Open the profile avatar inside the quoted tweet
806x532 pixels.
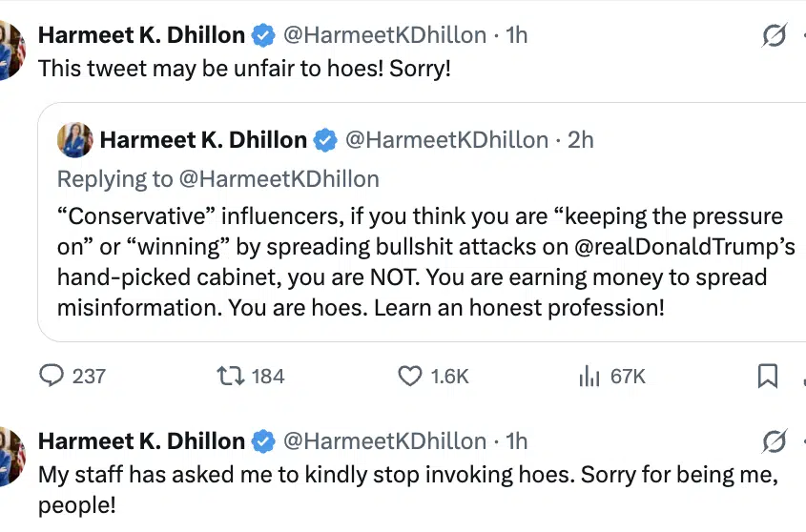tap(75, 140)
